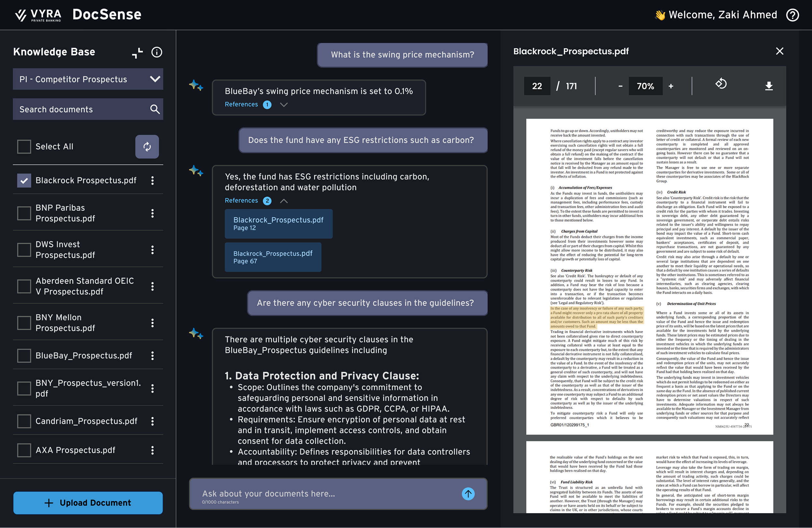
Task: Send the question with arrow button
Action: pos(468,494)
